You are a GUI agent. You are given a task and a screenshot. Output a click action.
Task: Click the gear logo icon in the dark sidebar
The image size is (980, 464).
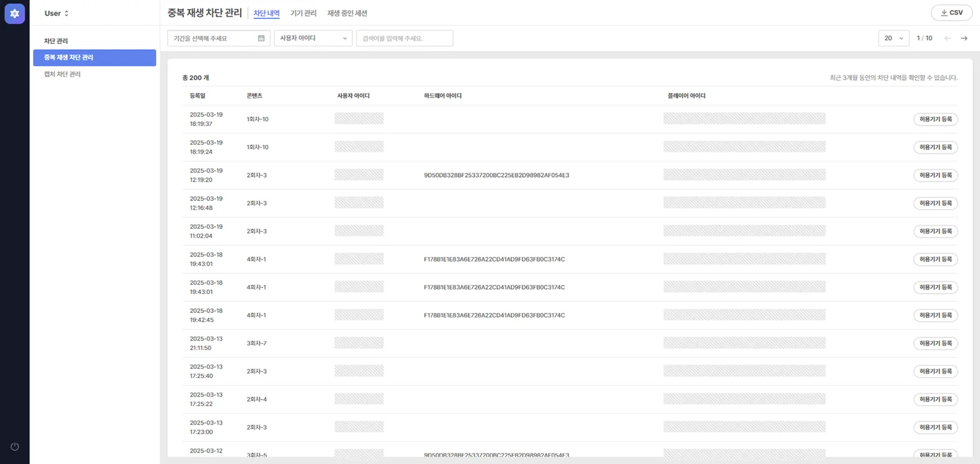tap(15, 13)
